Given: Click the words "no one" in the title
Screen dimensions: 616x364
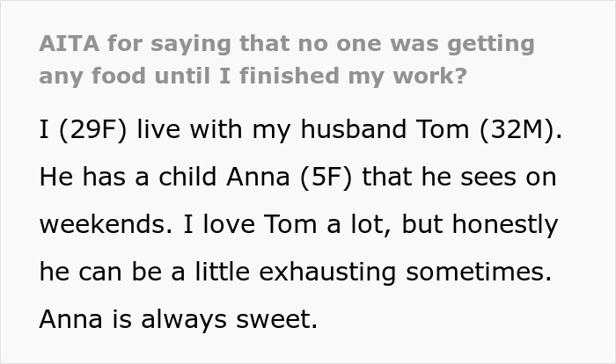Looking at the screenshot, I should 315,43.
